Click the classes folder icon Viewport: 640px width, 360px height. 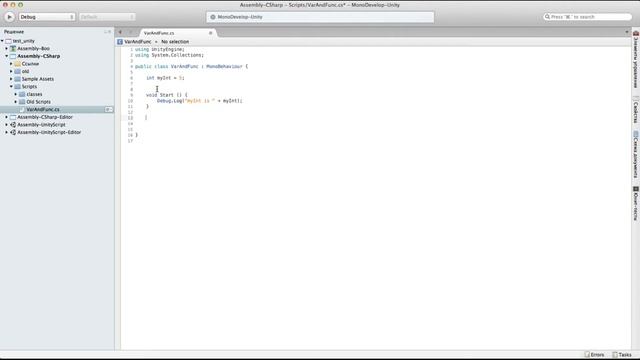[x=22, y=94]
